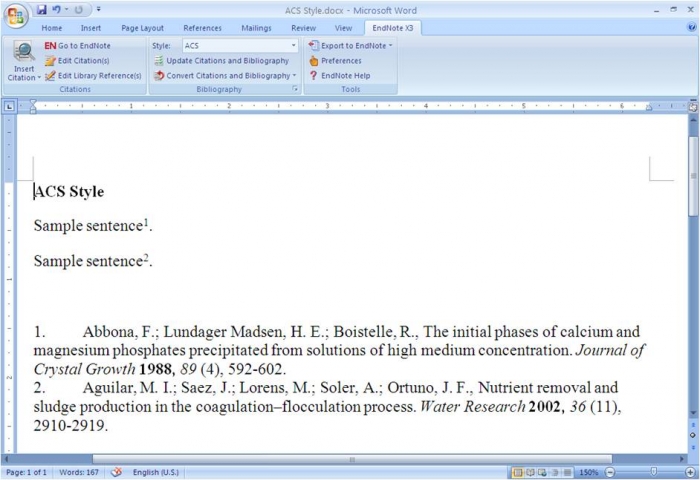Open Bibliography group dialog launcher
This screenshot has width=700, height=480.
point(295,90)
